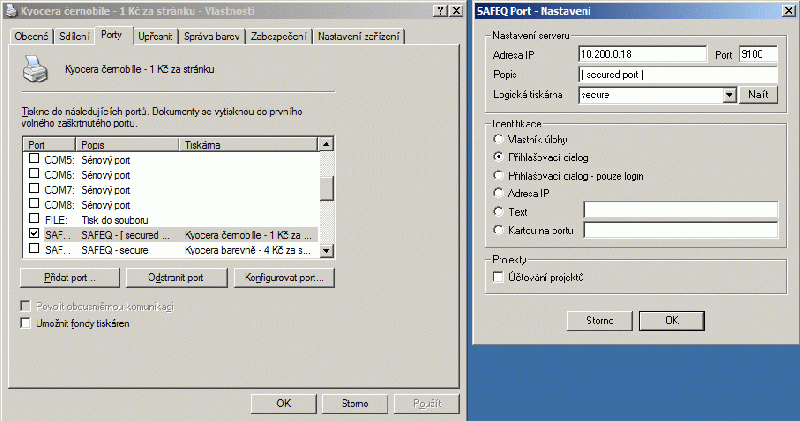Click the Přidat port button
Image resolution: width=800 pixels, height=421 pixels.
[70, 278]
